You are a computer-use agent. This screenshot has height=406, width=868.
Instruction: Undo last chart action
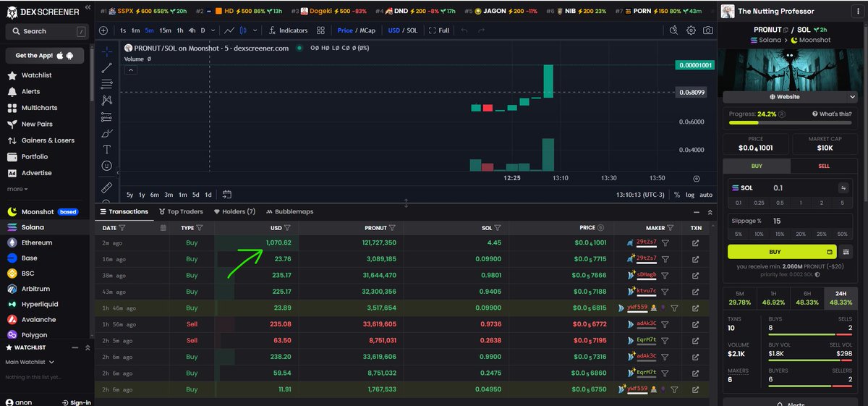tap(464, 30)
